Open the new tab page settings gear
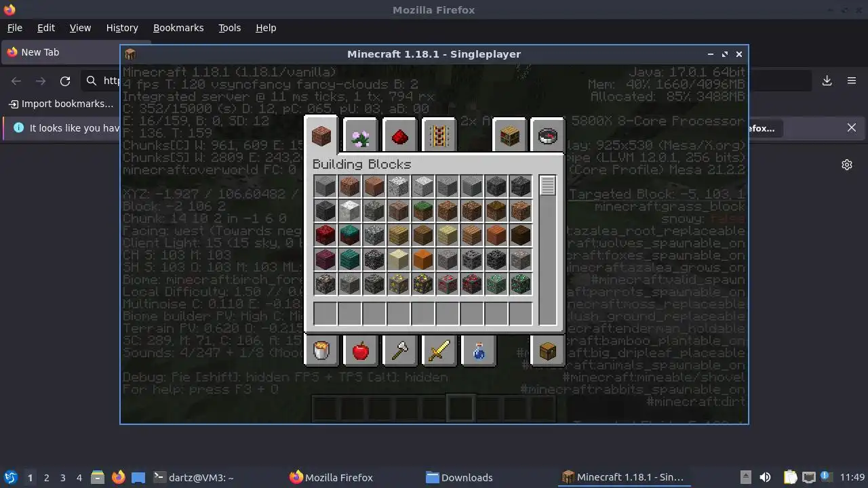This screenshot has height=488, width=868. pyautogui.click(x=847, y=165)
